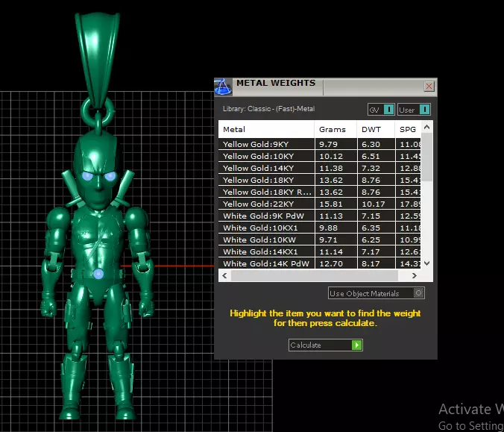This screenshot has width=504, height=432.
Task: Click the Metal Weights cone icon
Action: [x=223, y=87]
